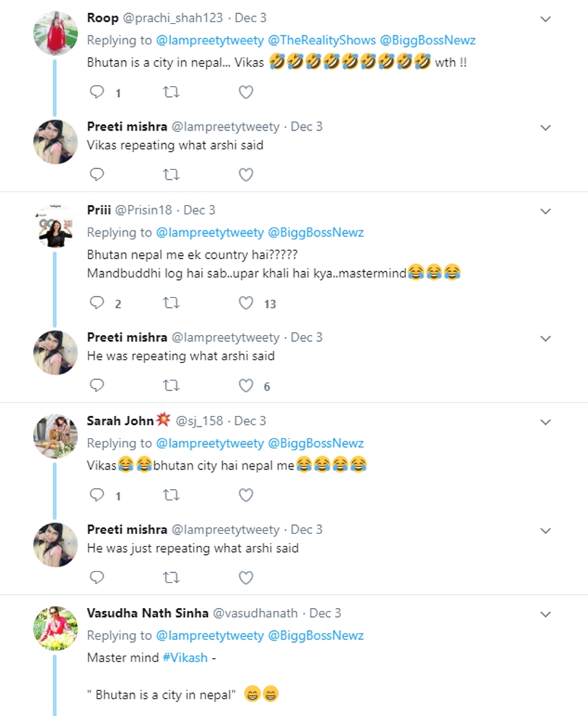588x716 pixels.
Task: Open the #Vikash hashtag link
Action: 185,657
